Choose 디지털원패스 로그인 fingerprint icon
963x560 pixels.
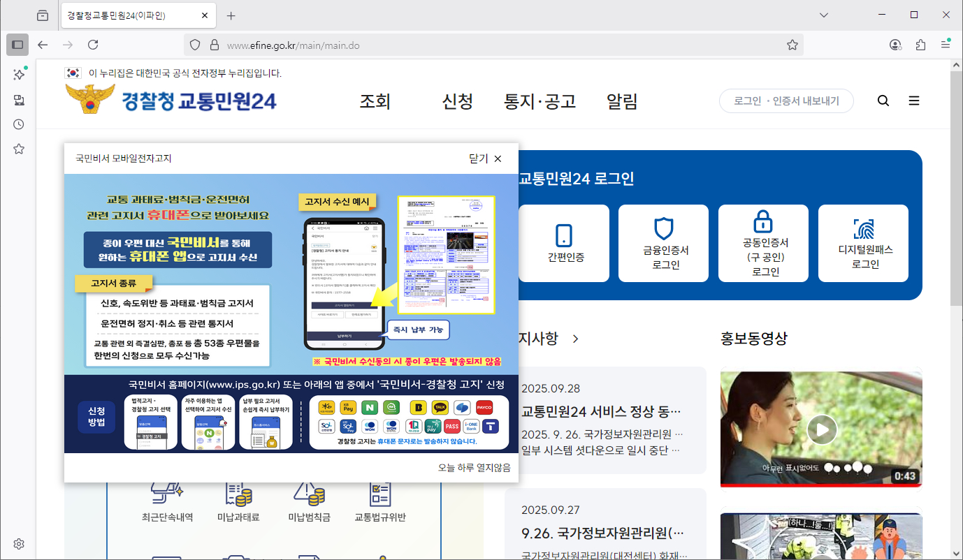pos(863,228)
